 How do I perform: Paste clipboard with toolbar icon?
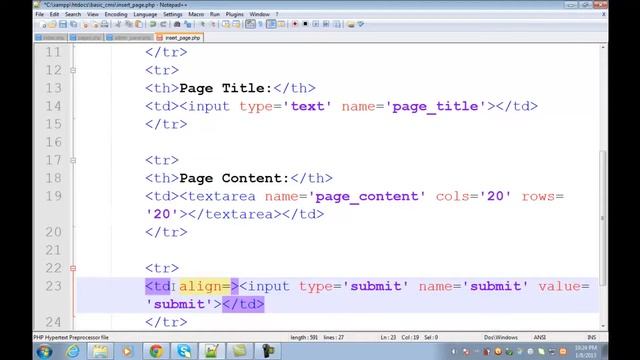pos(139,24)
